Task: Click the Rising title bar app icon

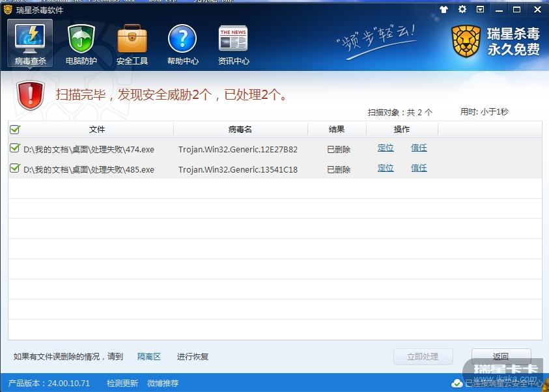Action: pos(8,10)
